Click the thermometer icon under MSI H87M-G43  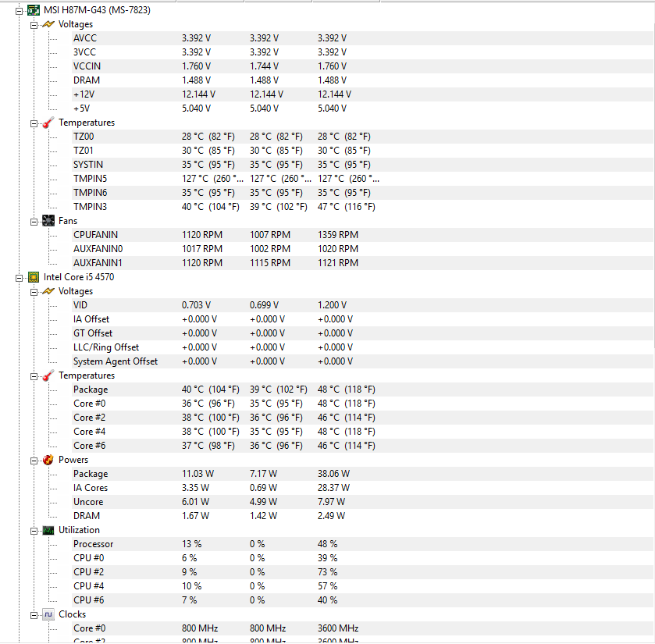point(48,123)
